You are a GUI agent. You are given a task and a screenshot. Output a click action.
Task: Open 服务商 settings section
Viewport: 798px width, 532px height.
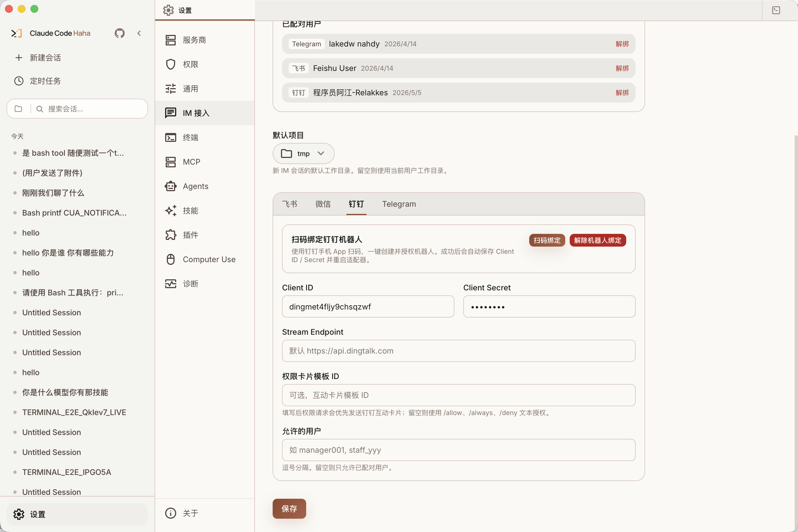tap(204, 40)
